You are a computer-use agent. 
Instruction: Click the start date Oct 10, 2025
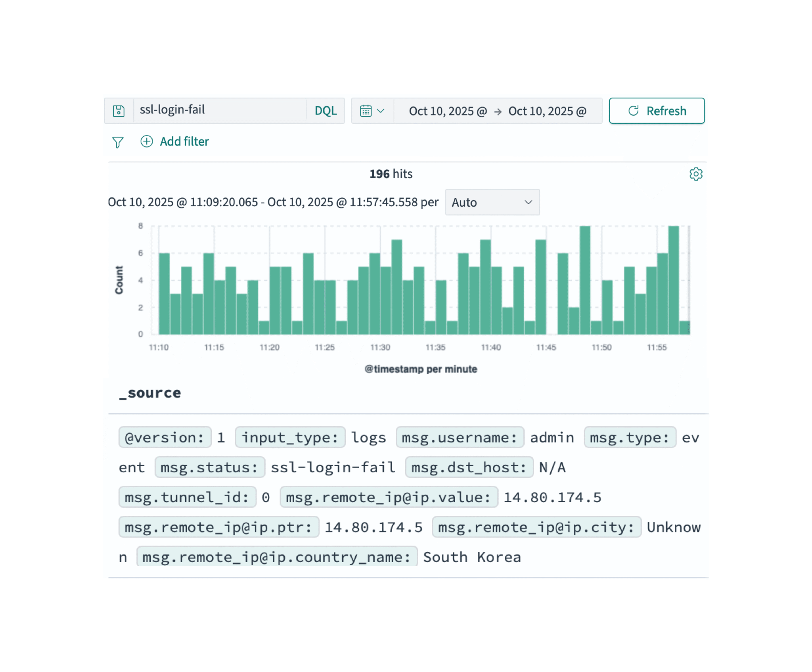(x=448, y=111)
